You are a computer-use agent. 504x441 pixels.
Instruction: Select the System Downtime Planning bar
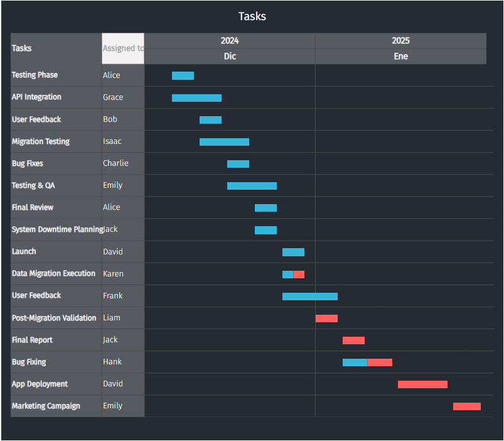coord(266,231)
